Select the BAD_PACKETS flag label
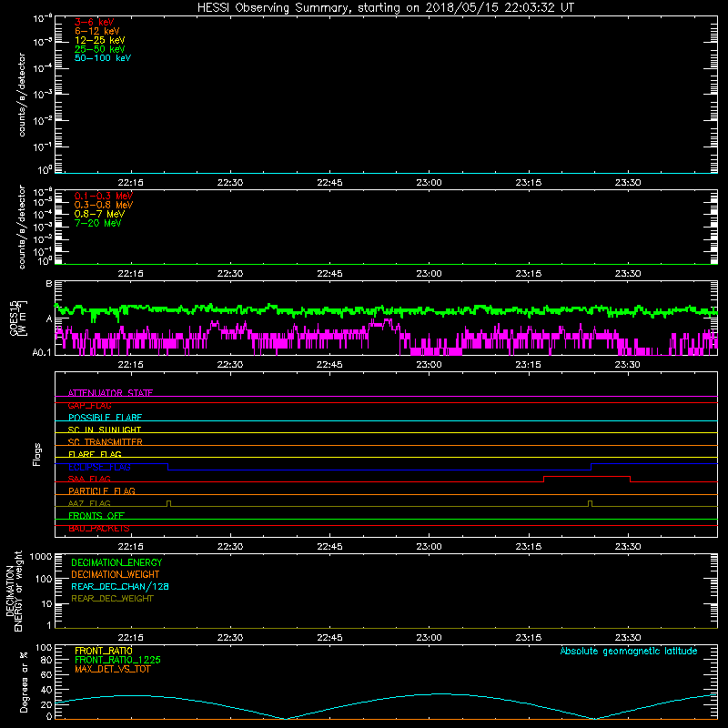This screenshot has height=728, width=728. (99, 529)
